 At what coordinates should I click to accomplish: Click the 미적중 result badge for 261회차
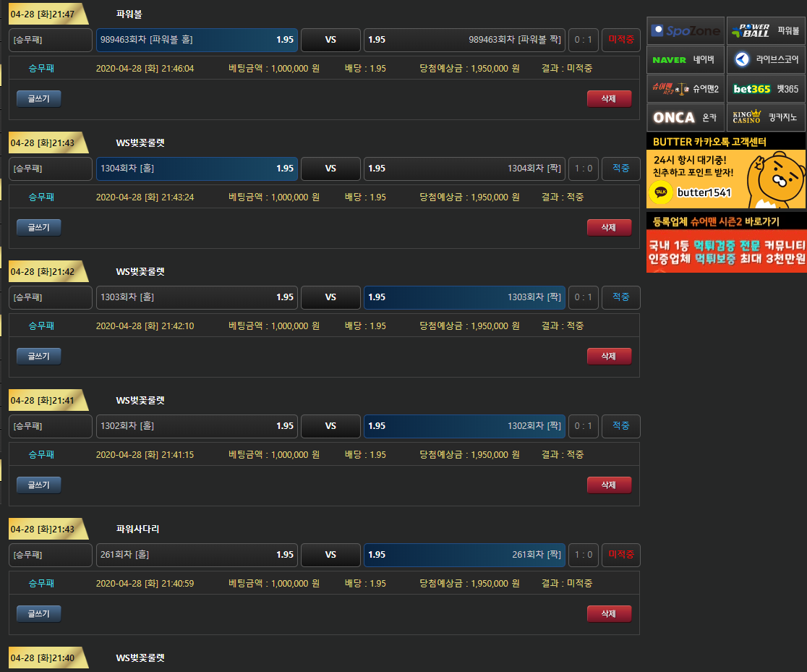click(x=620, y=555)
